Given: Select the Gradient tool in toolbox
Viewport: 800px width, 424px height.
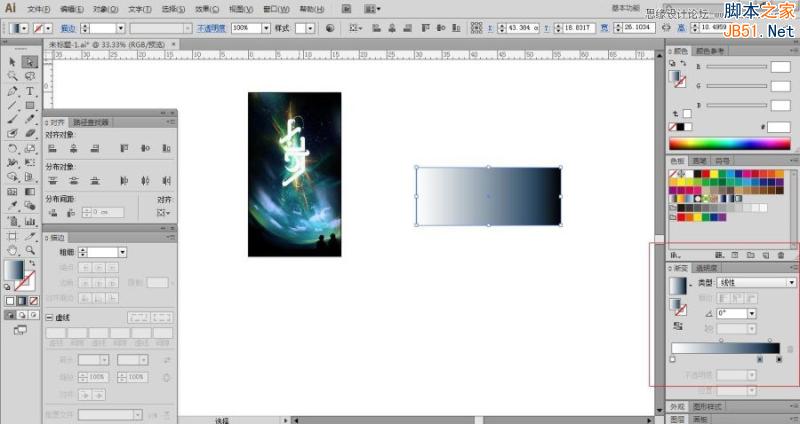Looking at the screenshot, I should pyautogui.click(x=30, y=192).
